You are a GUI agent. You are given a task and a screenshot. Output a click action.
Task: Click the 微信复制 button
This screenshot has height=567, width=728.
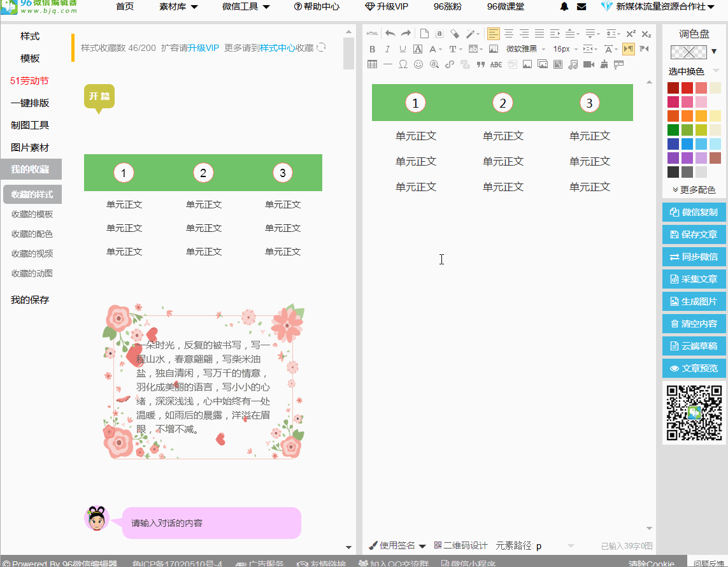click(694, 212)
